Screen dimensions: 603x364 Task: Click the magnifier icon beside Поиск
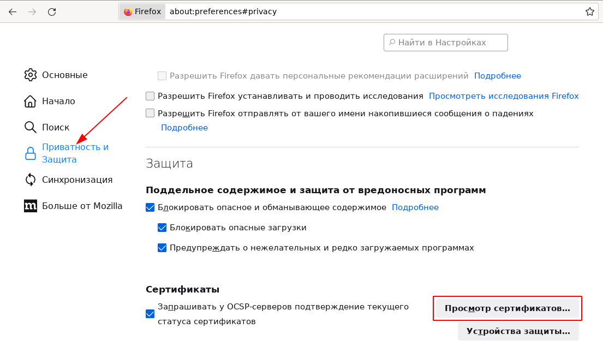pyautogui.click(x=31, y=127)
